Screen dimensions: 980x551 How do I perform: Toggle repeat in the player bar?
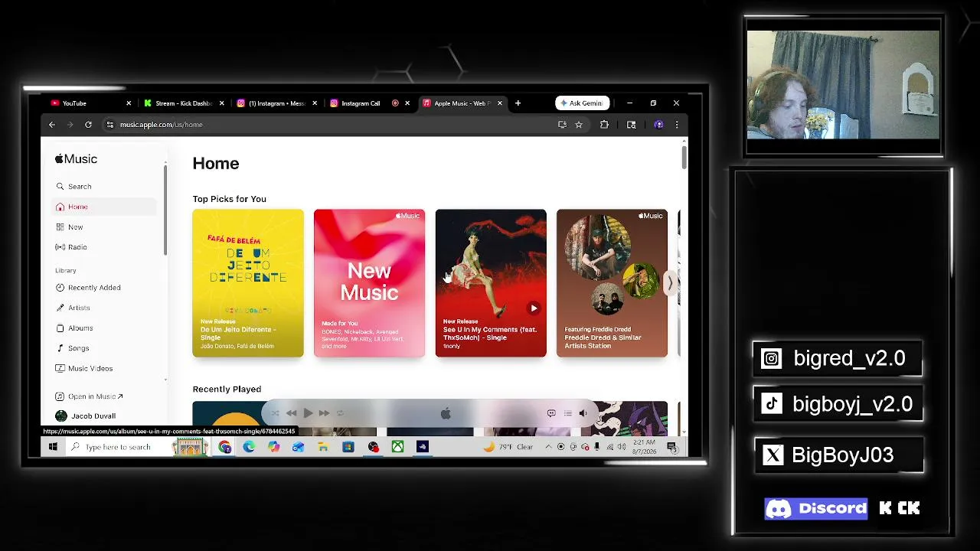click(340, 413)
